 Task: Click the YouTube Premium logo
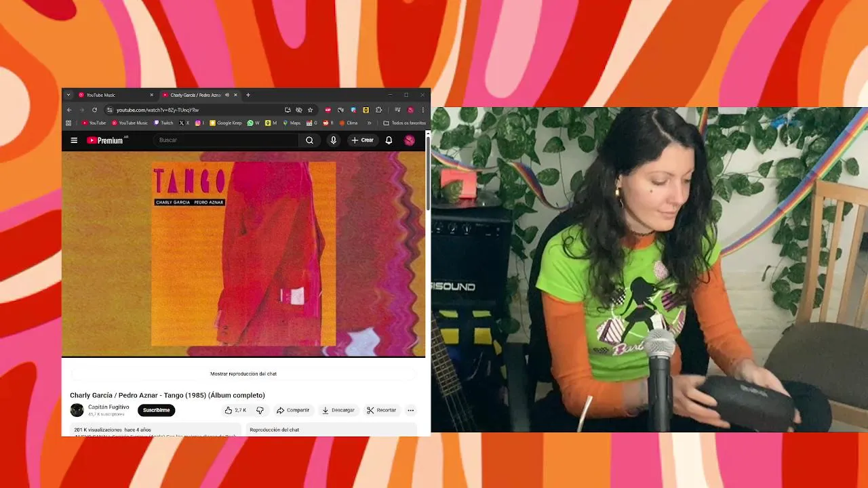[106, 140]
